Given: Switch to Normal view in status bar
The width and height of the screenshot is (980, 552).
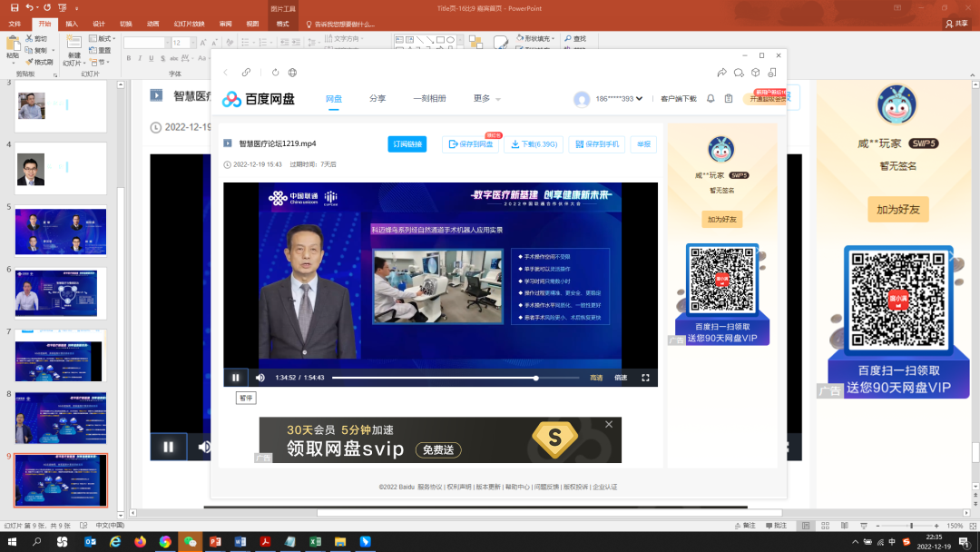Looking at the screenshot, I should pyautogui.click(x=806, y=526).
